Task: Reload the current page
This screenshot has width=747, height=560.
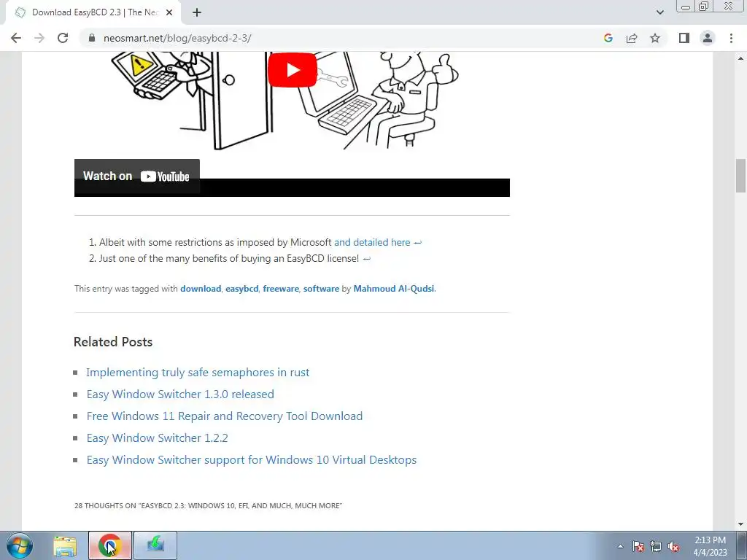Action: [63, 38]
